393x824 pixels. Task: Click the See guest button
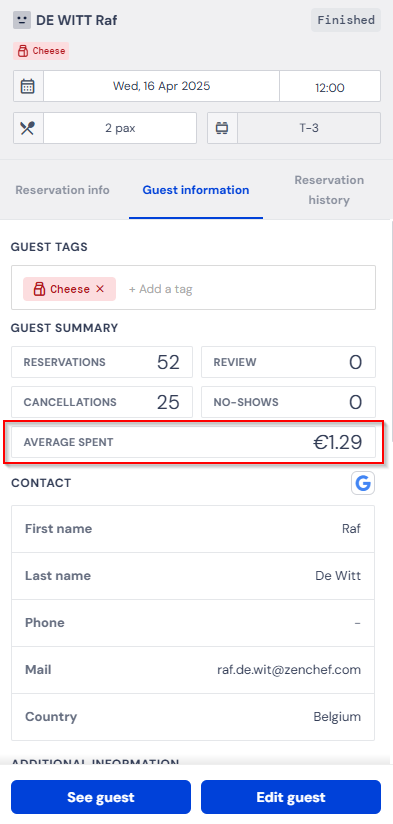click(x=101, y=797)
